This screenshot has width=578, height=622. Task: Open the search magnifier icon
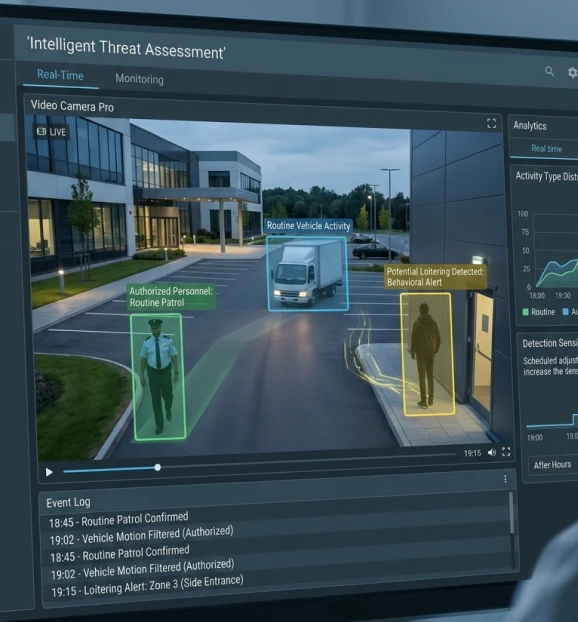pyautogui.click(x=549, y=71)
